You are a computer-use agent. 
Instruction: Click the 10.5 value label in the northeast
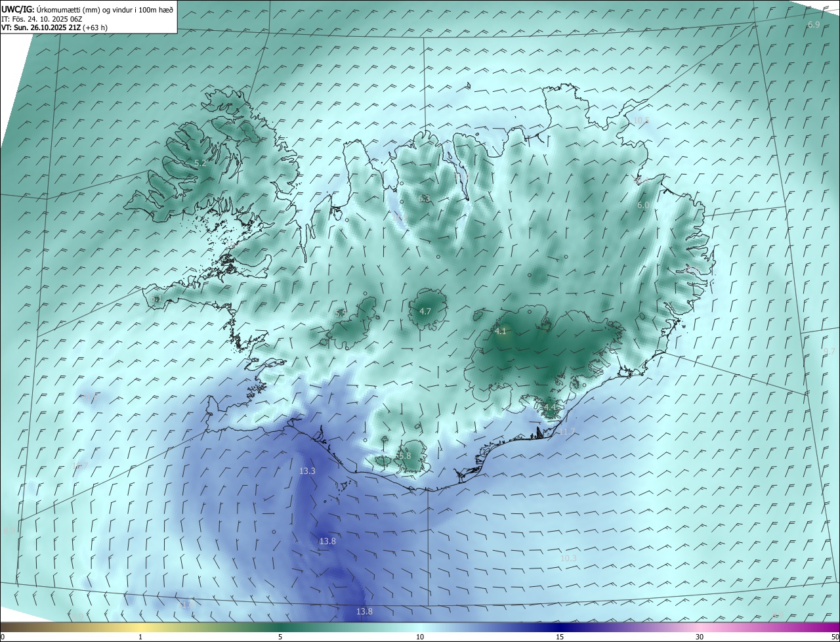(x=641, y=120)
